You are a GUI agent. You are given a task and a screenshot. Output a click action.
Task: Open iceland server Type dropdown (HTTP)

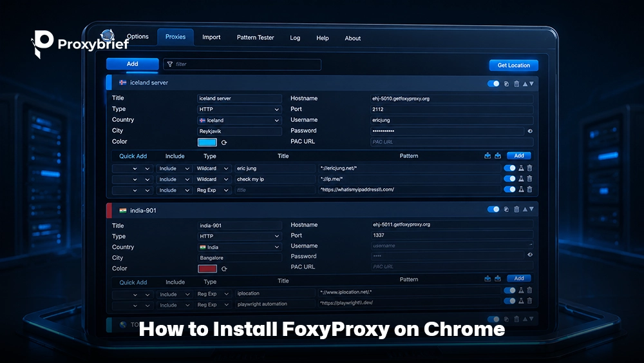[x=240, y=110]
